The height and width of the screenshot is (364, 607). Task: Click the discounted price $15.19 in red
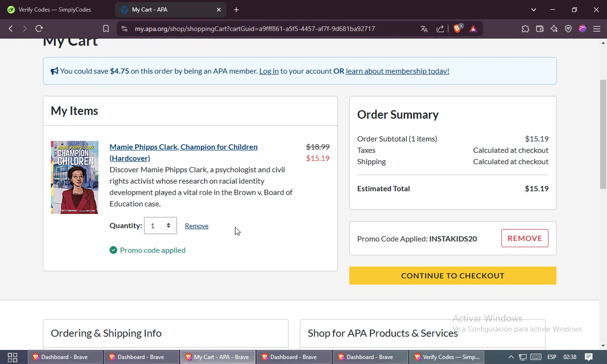click(318, 158)
